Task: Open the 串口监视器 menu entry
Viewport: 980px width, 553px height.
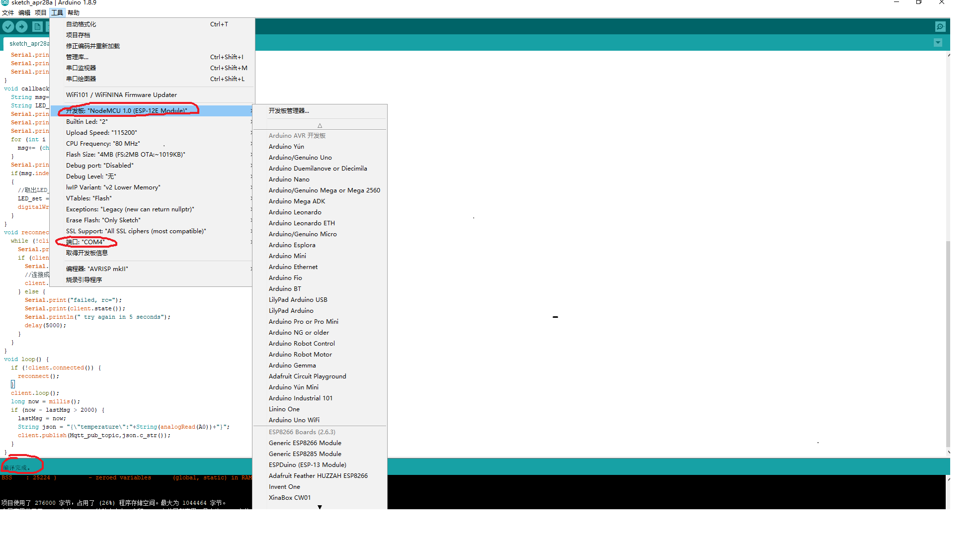Action: point(81,68)
